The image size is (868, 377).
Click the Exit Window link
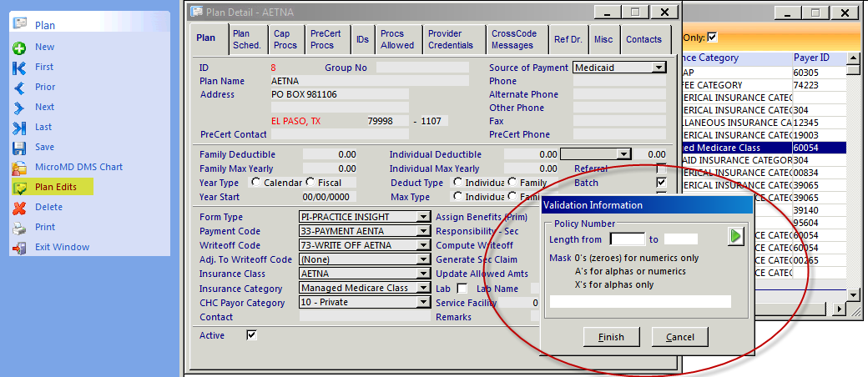coord(62,248)
